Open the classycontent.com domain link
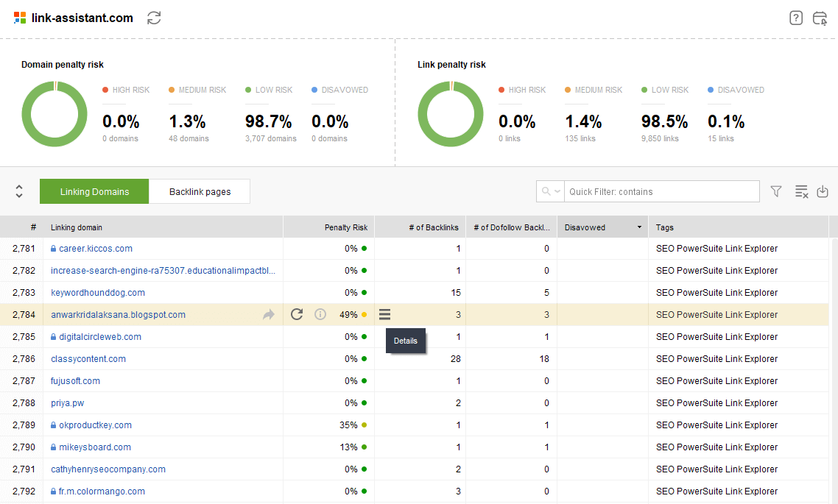The height and width of the screenshot is (504, 838). pos(88,359)
